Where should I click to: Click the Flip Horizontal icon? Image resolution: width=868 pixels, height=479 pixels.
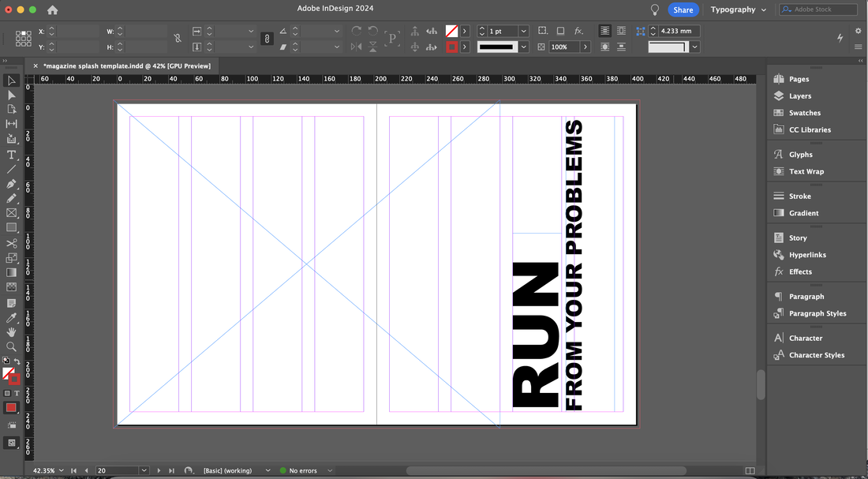tap(357, 47)
